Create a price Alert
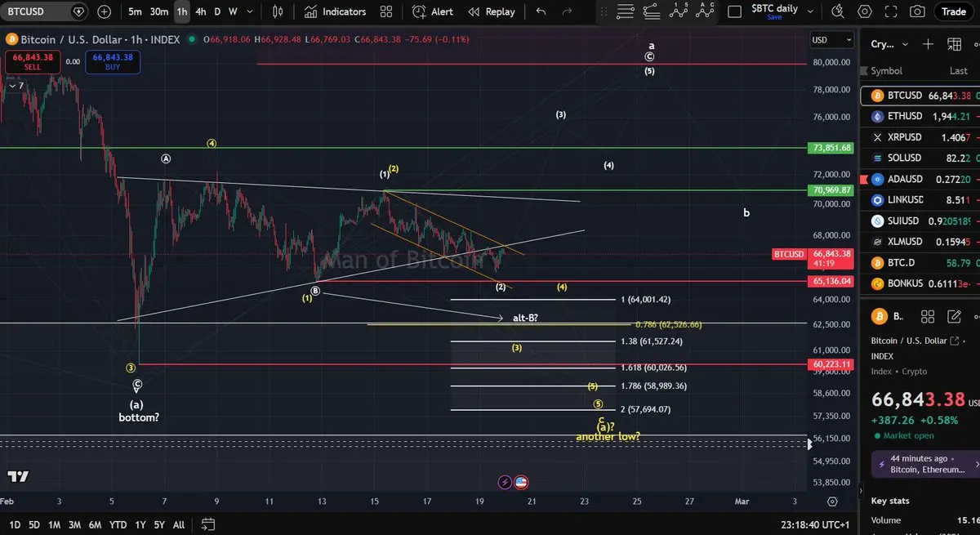Image resolution: width=980 pixels, height=535 pixels. pyautogui.click(x=433, y=11)
